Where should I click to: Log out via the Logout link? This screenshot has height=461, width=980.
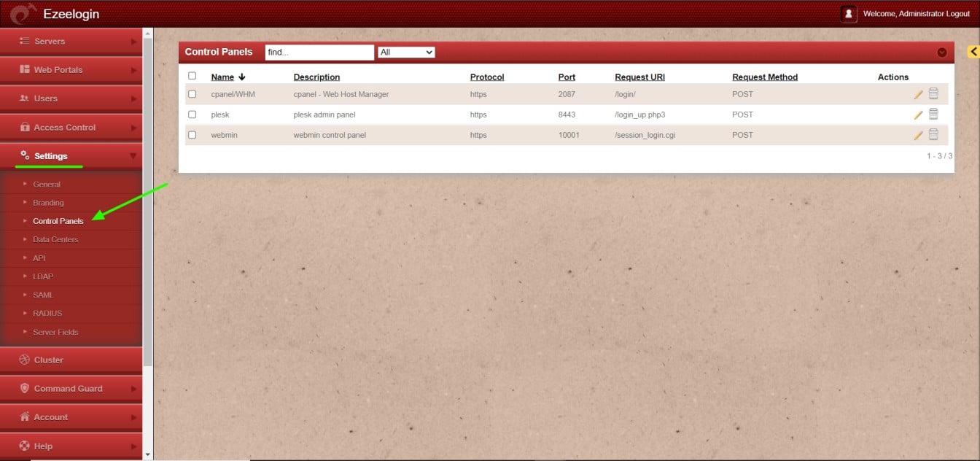(957, 14)
